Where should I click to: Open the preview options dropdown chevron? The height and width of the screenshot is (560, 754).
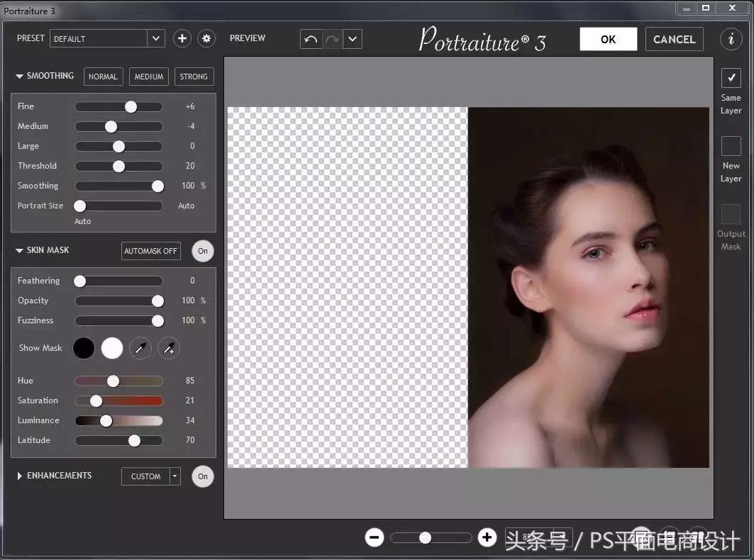352,39
